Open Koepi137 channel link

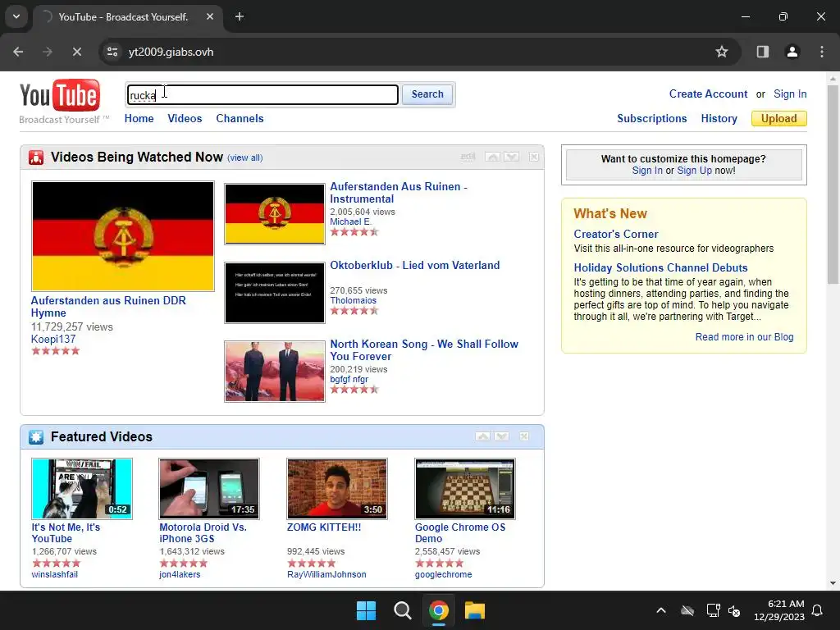(x=53, y=339)
